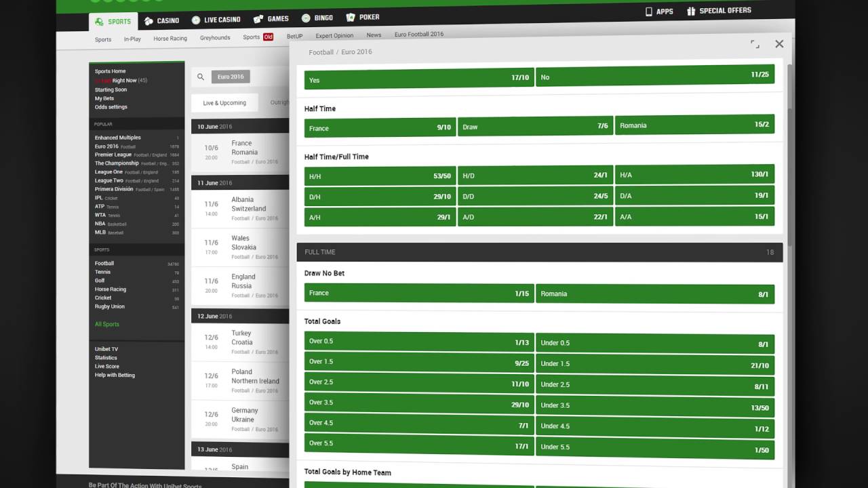Screen dimensions: 868x488
Task: Bet Half Time Romania at 15/2
Action: (x=694, y=125)
